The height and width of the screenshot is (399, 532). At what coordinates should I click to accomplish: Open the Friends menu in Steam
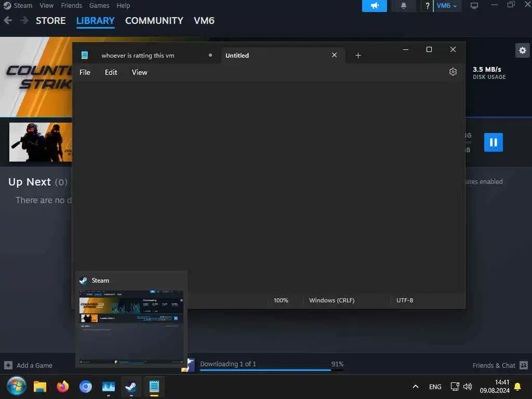tap(71, 5)
